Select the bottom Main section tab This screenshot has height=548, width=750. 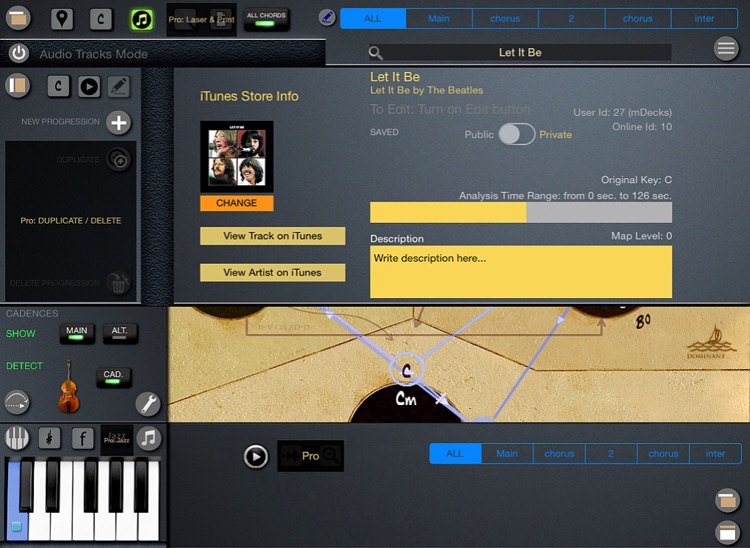[x=507, y=454]
